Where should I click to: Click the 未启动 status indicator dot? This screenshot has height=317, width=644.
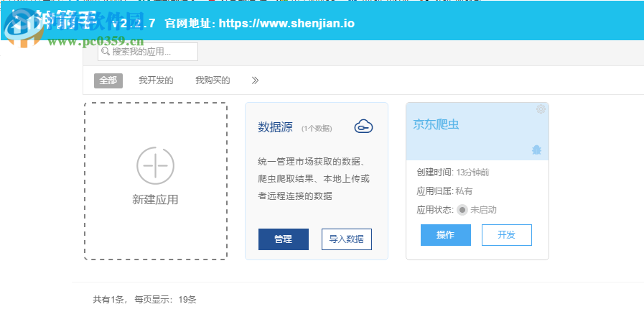[462, 210]
